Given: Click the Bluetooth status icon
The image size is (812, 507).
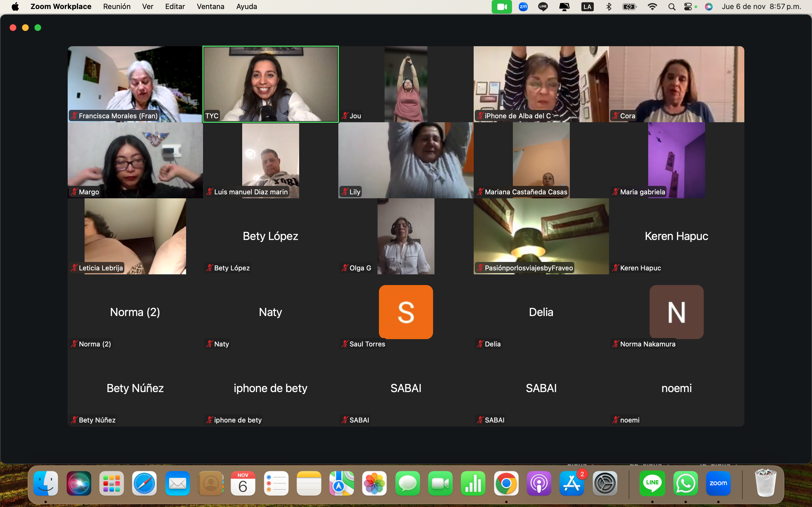Looking at the screenshot, I should click(x=609, y=7).
